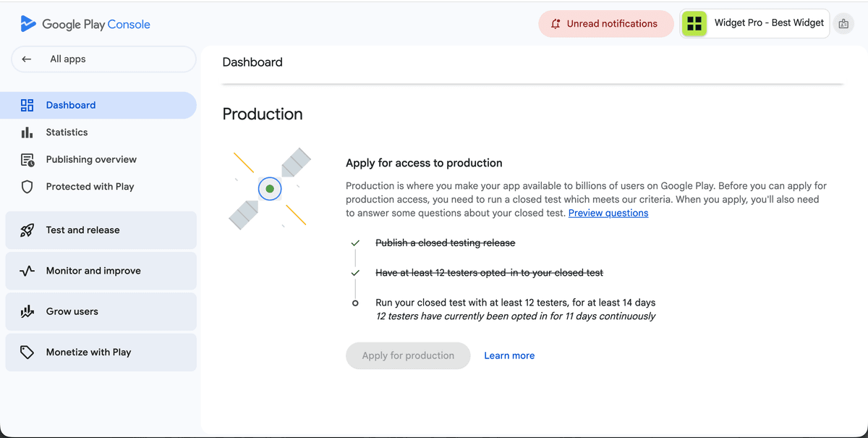Click the satellite illustration in Production
The image size is (868, 438).
click(x=270, y=188)
